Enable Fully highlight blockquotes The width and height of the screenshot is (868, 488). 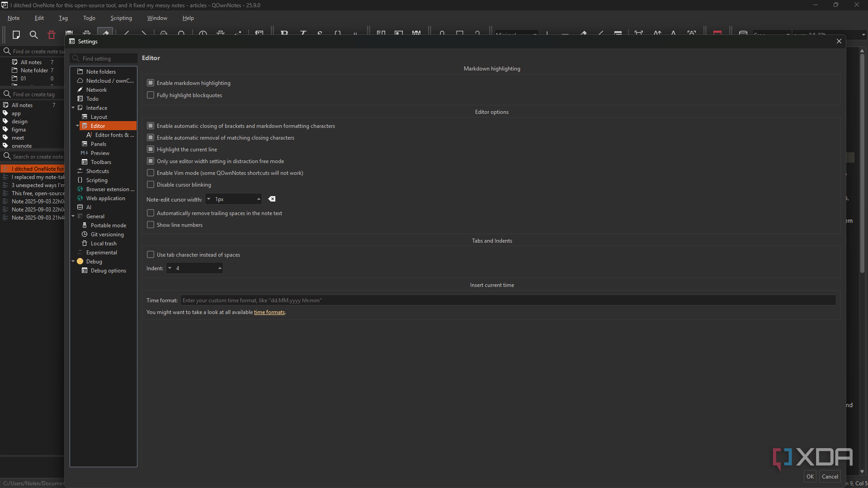coord(151,95)
